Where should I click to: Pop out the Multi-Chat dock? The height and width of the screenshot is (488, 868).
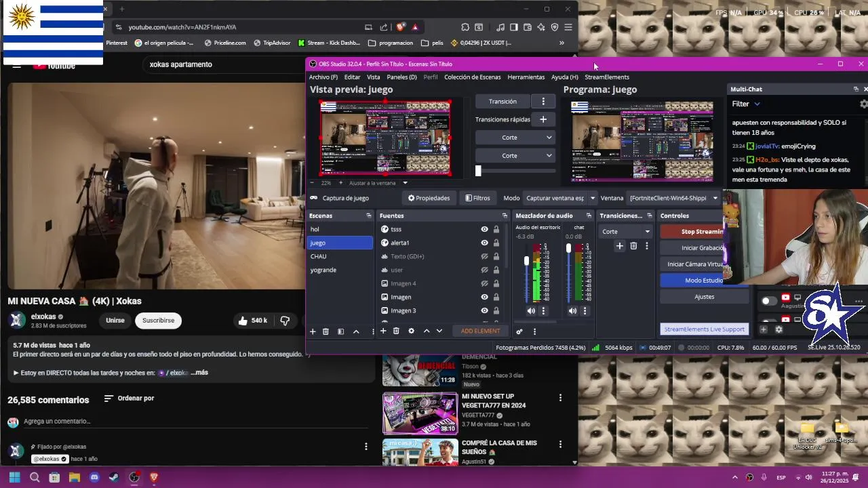point(856,89)
